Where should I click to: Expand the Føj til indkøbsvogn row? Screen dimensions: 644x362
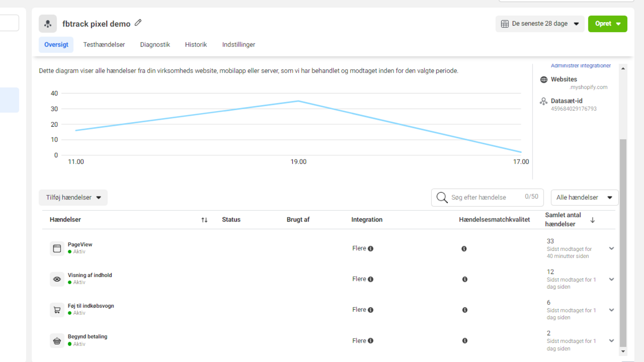tap(611, 310)
